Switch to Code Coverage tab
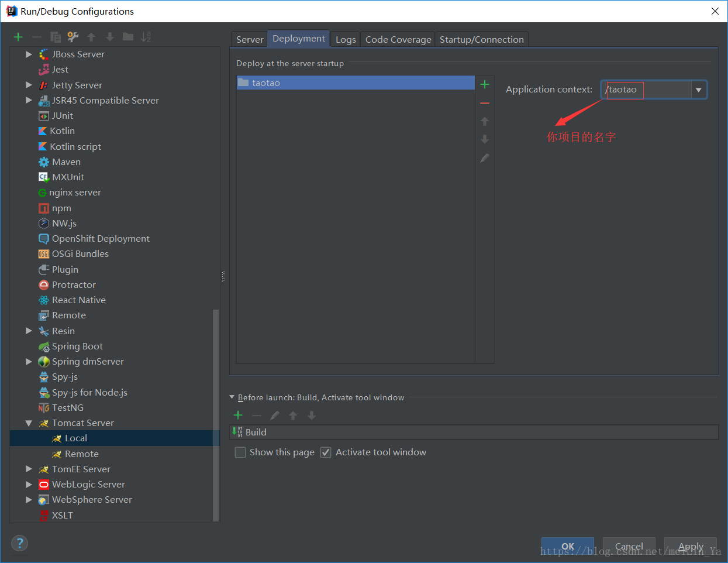Screen dimensions: 728x563 tap(398, 39)
